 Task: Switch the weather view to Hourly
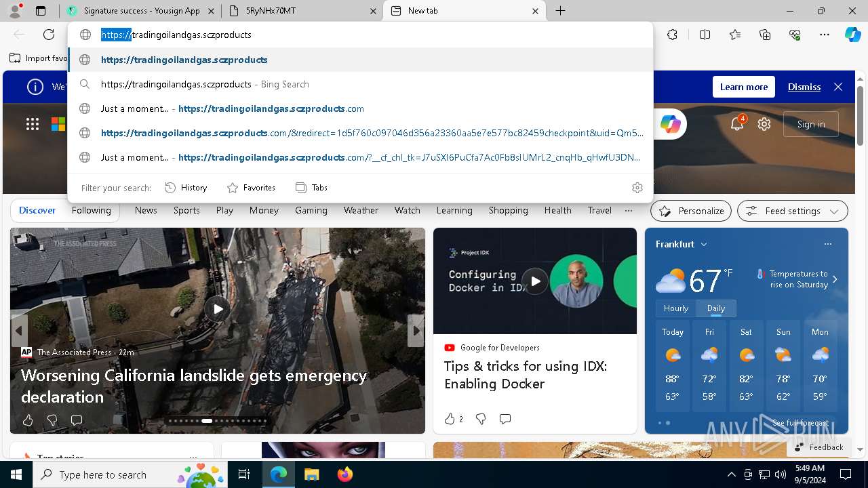(x=676, y=308)
